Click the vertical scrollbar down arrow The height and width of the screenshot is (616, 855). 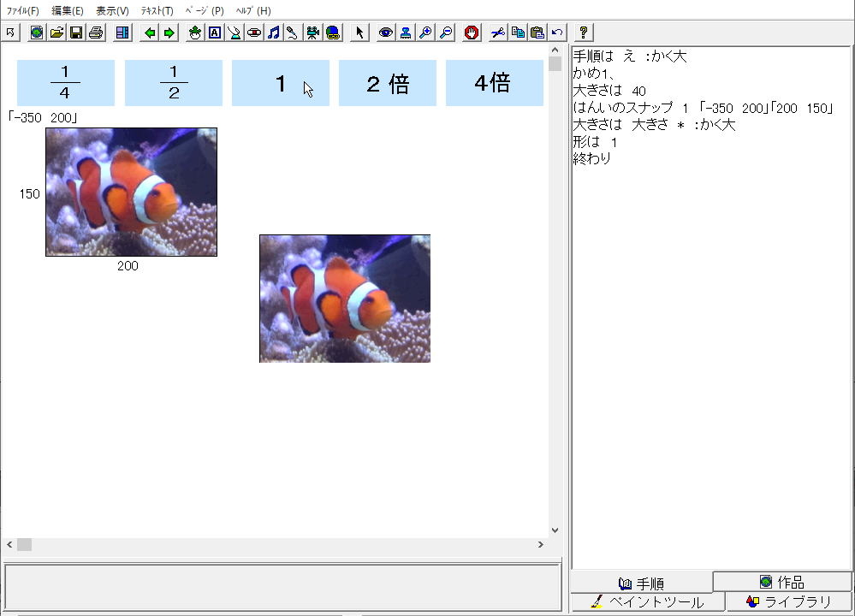[555, 530]
